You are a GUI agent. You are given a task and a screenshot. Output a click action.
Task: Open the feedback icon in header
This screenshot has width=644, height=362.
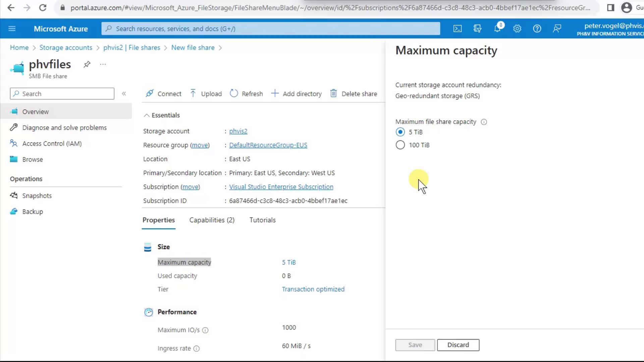[557, 29]
